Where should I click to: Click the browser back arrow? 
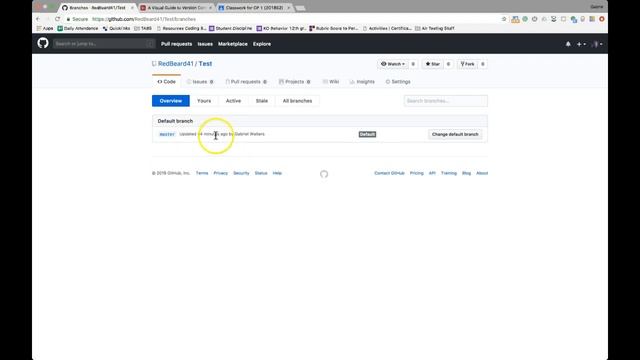point(38,19)
